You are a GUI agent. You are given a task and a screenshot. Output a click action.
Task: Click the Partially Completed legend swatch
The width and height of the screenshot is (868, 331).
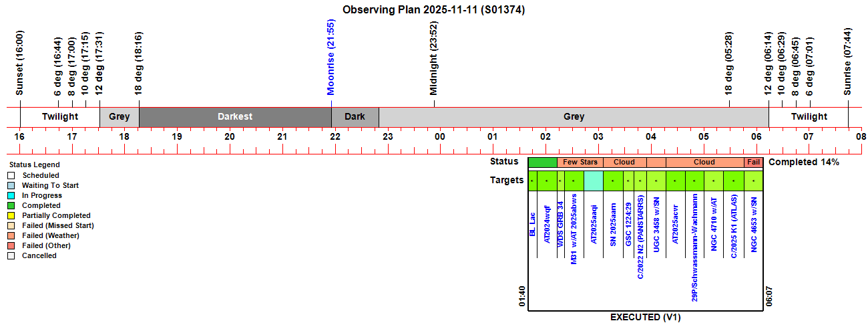(11, 215)
